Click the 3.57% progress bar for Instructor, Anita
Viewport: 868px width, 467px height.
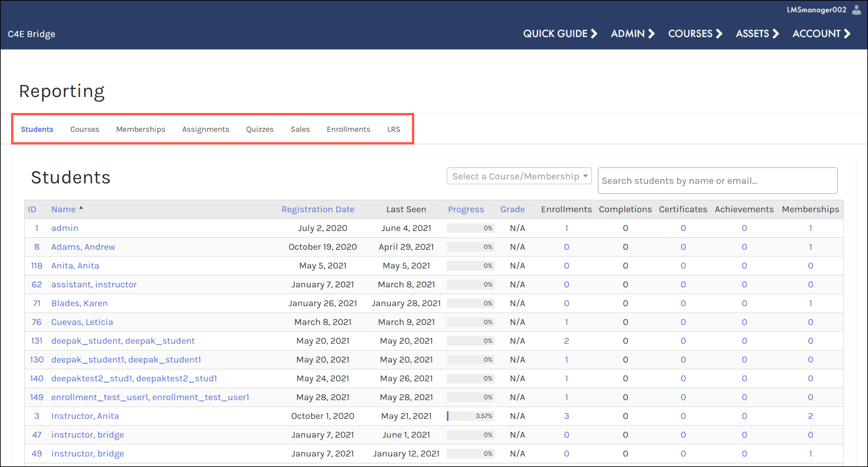[x=471, y=416]
